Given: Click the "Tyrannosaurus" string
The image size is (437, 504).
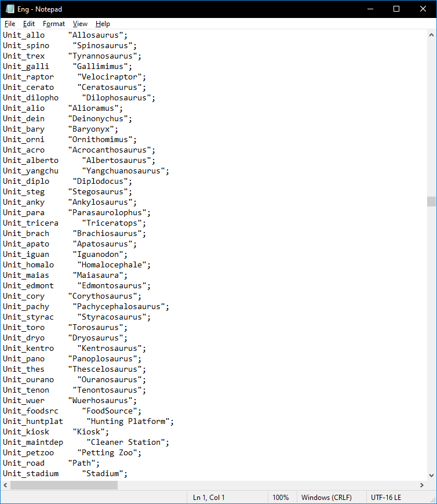Looking at the screenshot, I should click(104, 56).
